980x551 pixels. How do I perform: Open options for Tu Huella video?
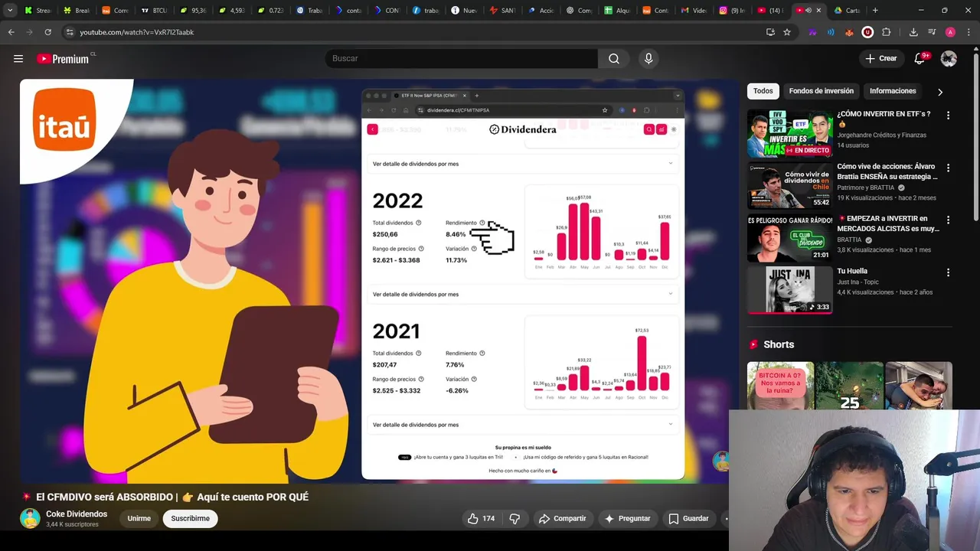click(948, 272)
